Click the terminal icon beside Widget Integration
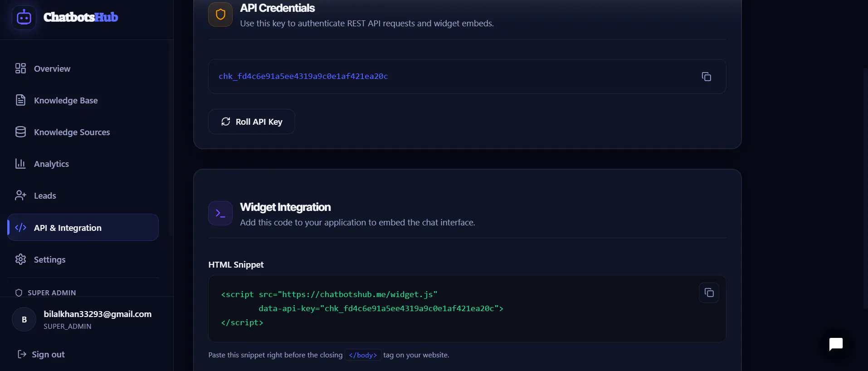The height and width of the screenshot is (371, 868). (x=220, y=213)
